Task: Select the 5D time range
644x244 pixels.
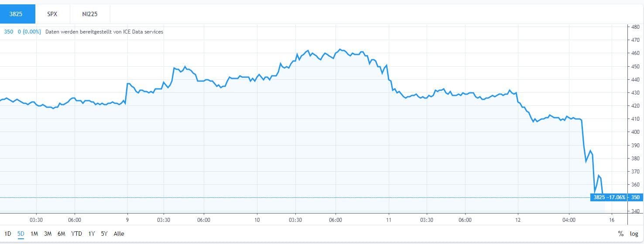Action: tap(21, 234)
